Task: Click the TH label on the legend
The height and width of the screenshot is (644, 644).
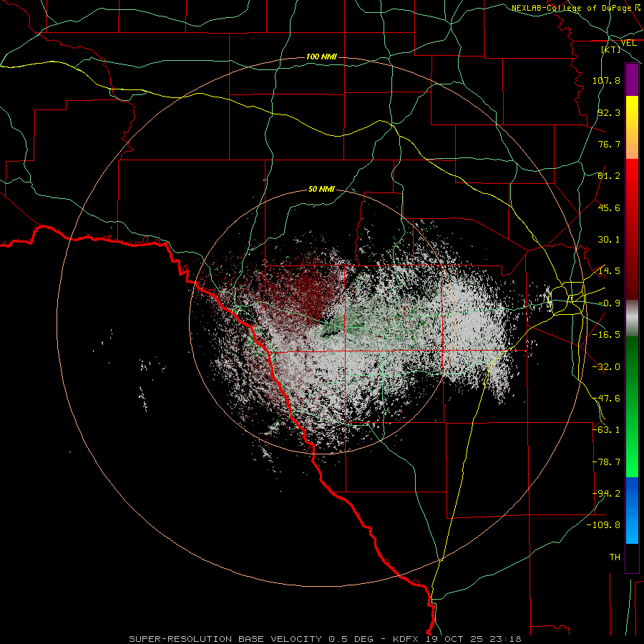Action: point(615,557)
